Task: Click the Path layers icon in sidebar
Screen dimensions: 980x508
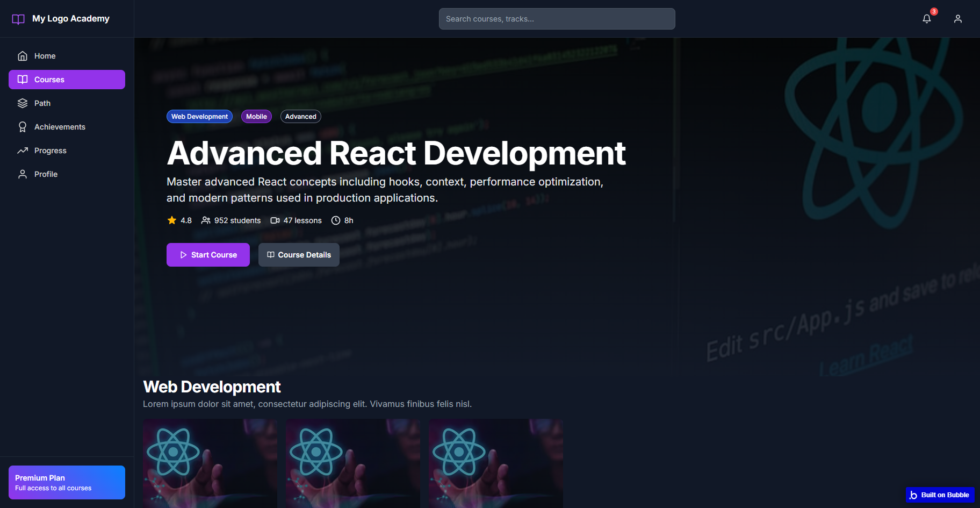Action: pos(23,103)
